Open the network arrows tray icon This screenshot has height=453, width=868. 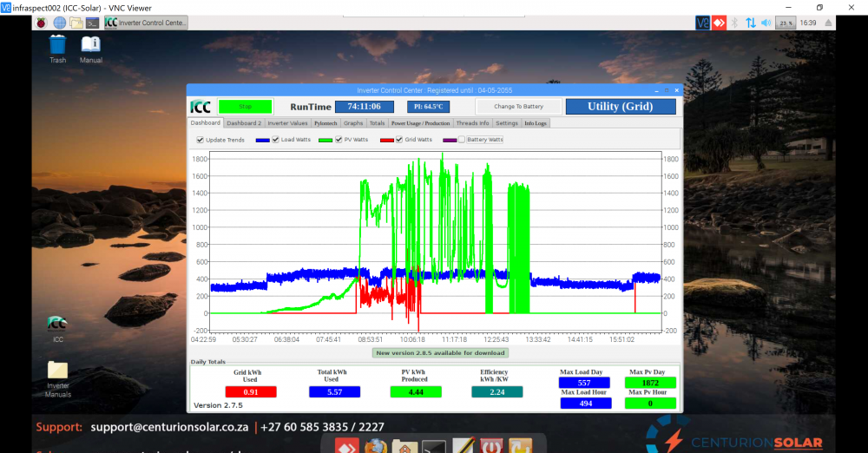(751, 23)
